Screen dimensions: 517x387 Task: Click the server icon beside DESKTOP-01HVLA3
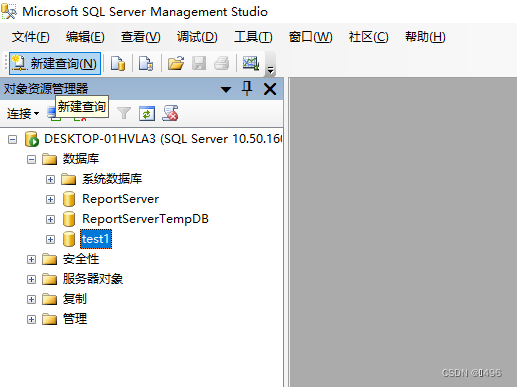click(x=32, y=139)
